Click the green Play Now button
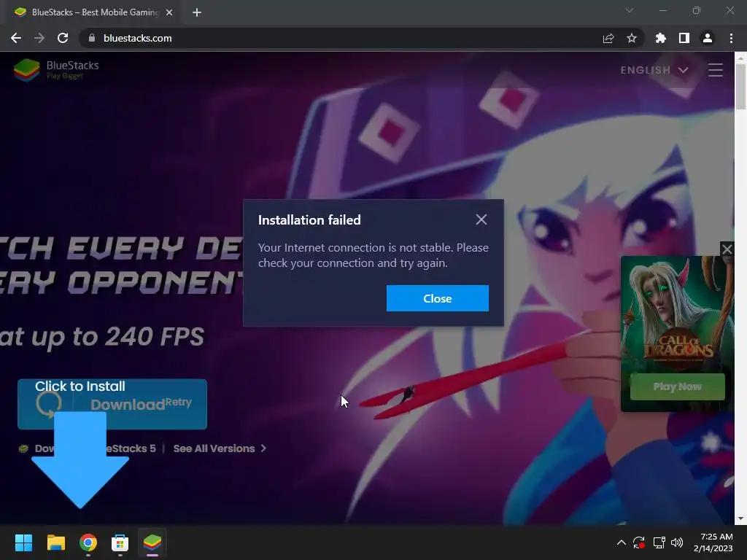747x560 pixels. point(678,386)
